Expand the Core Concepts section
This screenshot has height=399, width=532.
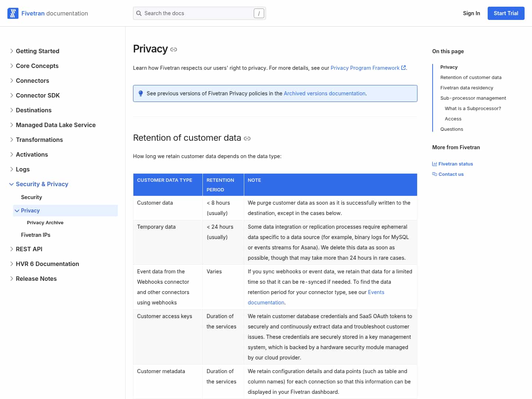pyautogui.click(x=12, y=66)
